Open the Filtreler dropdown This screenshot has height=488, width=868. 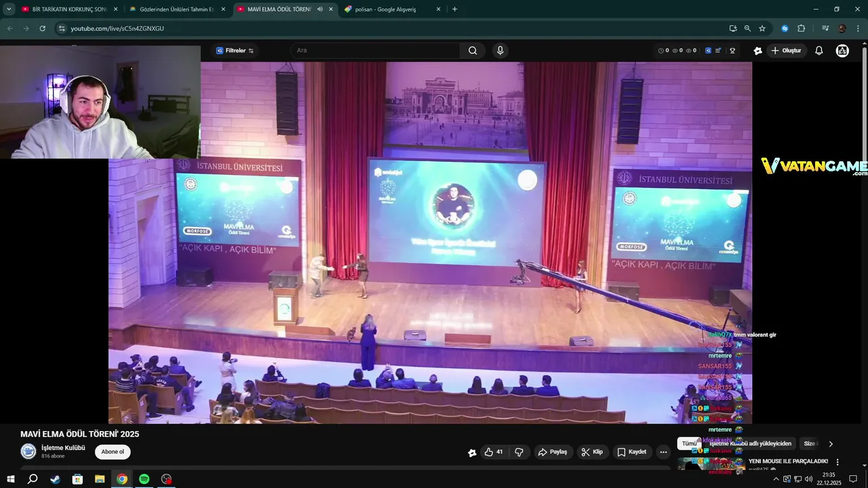click(235, 51)
